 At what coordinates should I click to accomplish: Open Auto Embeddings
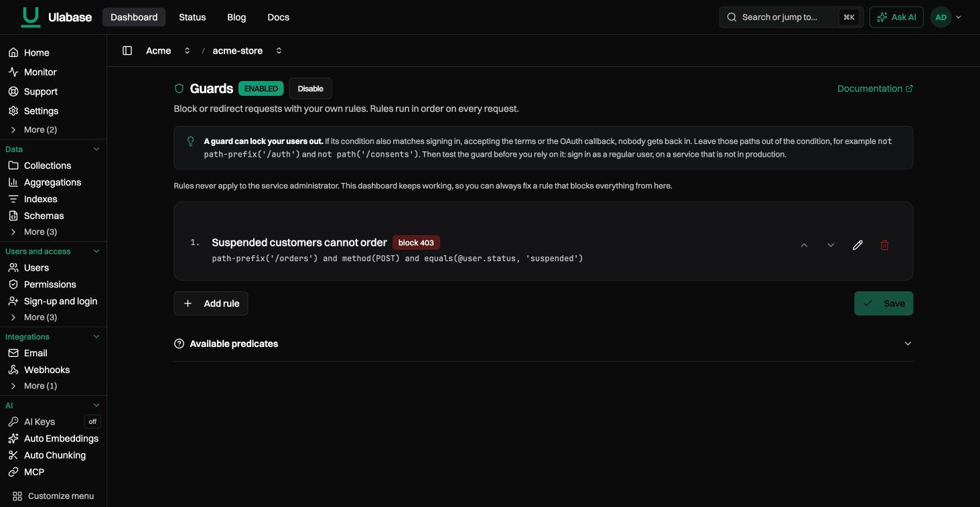point(54,439)
